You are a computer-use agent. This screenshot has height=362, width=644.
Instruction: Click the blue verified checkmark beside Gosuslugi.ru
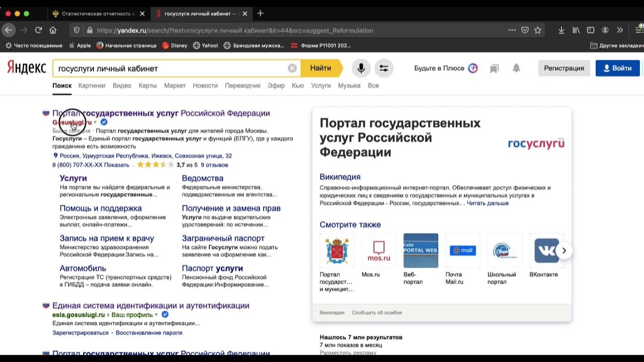[x=104, y=122]
